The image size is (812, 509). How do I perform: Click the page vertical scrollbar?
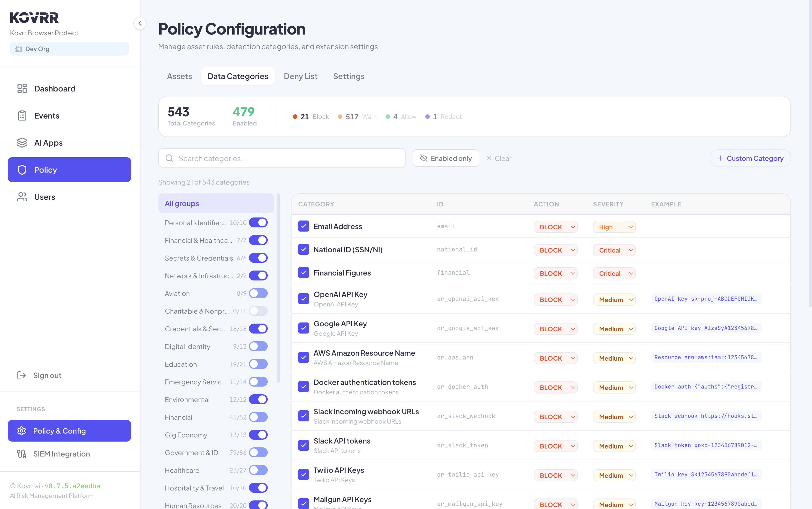pyautogui.click(x=810, y=153)
